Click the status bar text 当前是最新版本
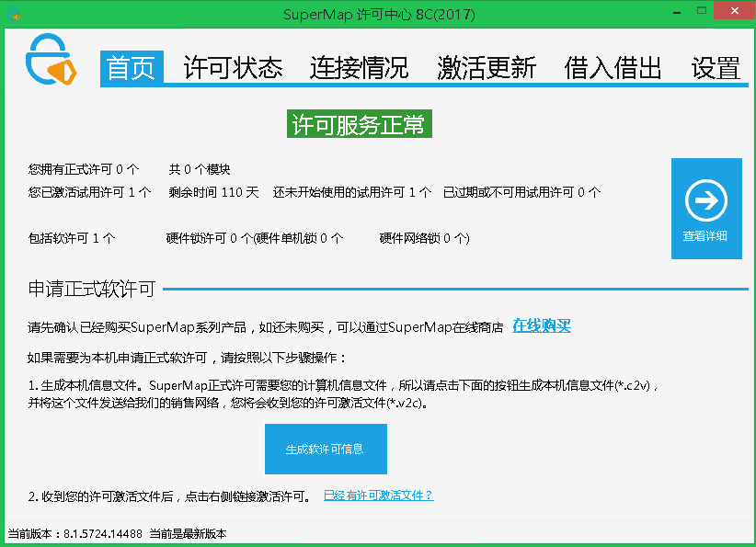 click(188, 533)
